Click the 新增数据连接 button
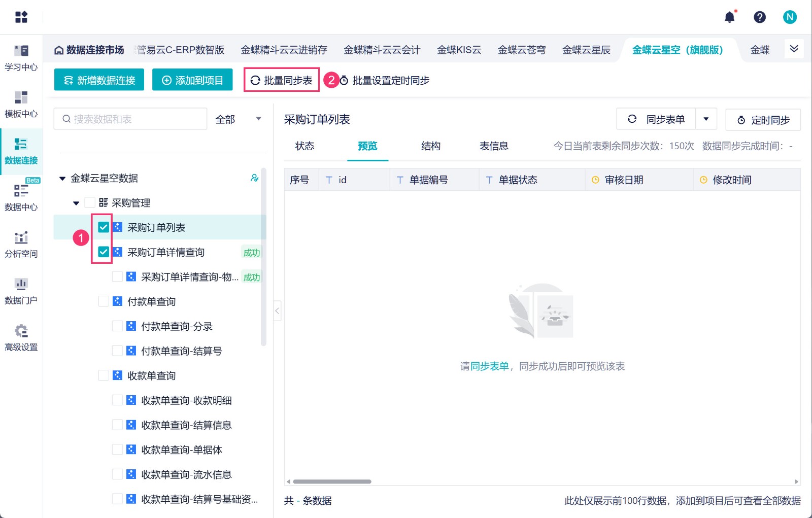Viewport: 812px width, 518px height. (99, 80)
